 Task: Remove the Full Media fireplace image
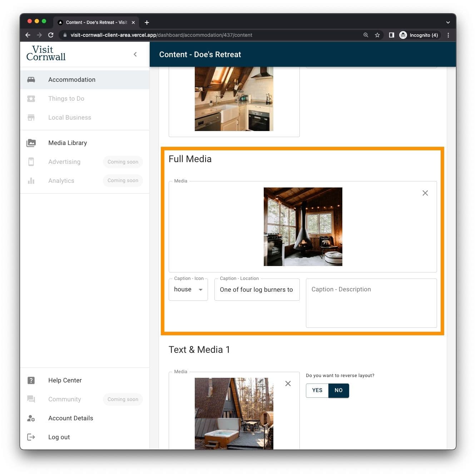point(425,193)
